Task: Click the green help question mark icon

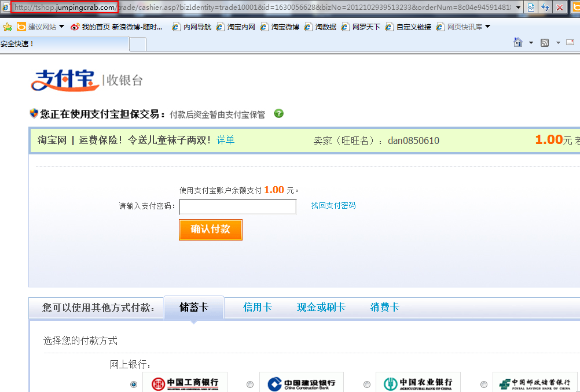Action: [x=278, y=113]
